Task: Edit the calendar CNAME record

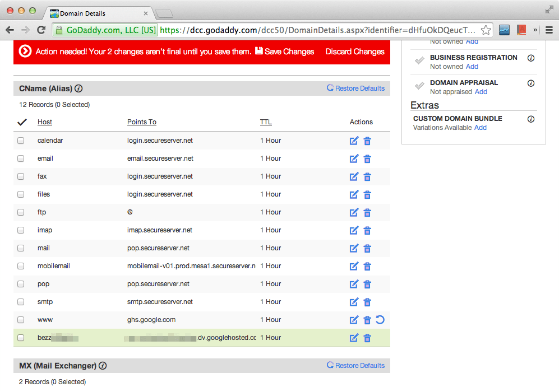Action: pos(354,141)
